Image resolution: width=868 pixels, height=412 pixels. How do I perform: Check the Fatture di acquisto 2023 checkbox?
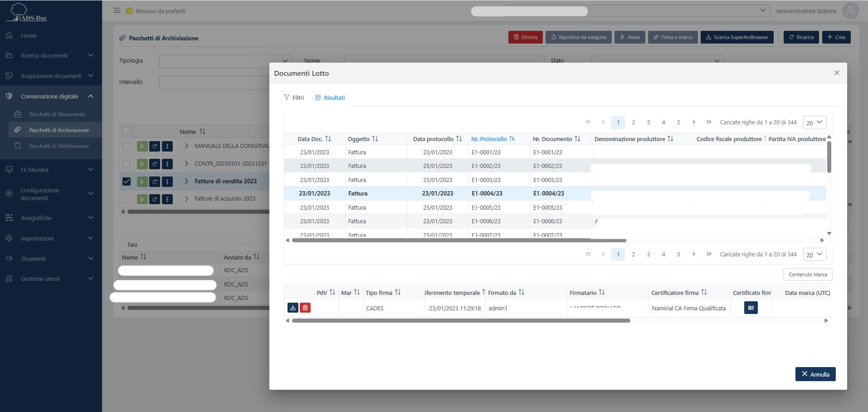(x=127, y=199)
